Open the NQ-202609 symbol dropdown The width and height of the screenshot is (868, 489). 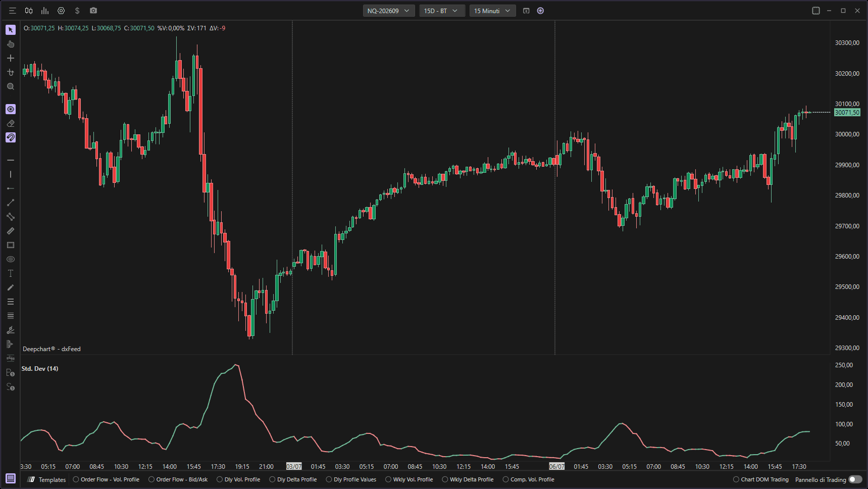389,11
